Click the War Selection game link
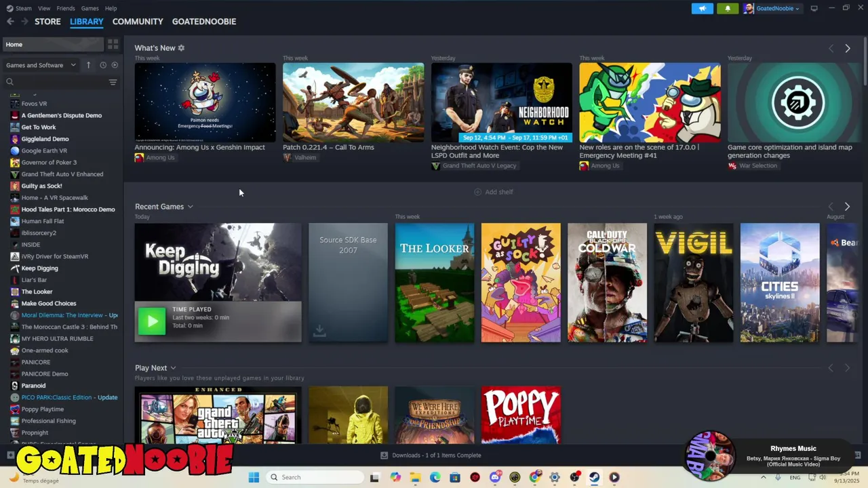The width and height of the screenshot is (868, 488). [x=758, y=165]
